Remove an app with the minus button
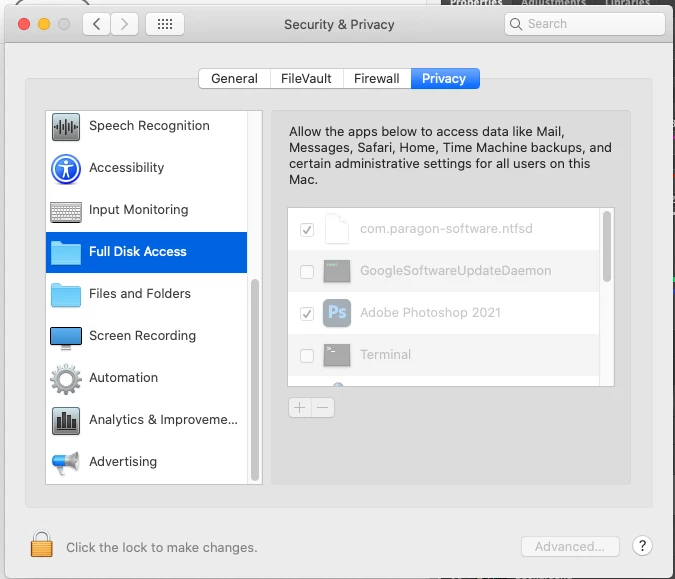 323,407
